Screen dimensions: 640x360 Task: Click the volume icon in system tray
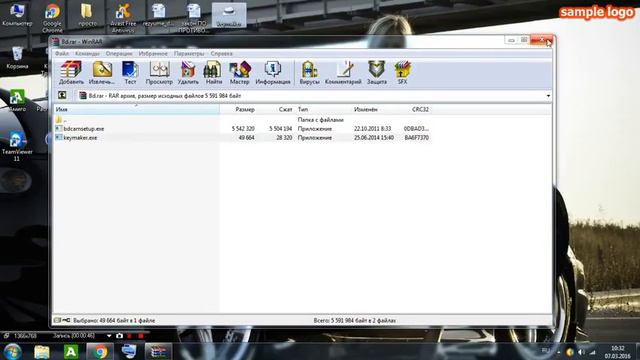(x=581, y=352)
